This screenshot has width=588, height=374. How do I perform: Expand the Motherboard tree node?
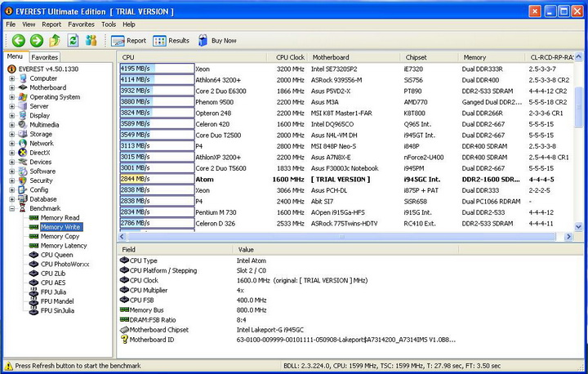(12, 87)
